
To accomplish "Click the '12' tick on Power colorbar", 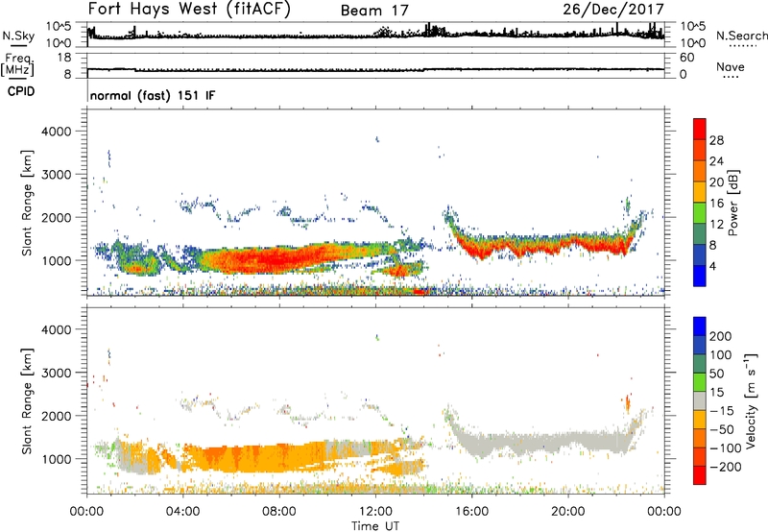I will pos(716,225).
